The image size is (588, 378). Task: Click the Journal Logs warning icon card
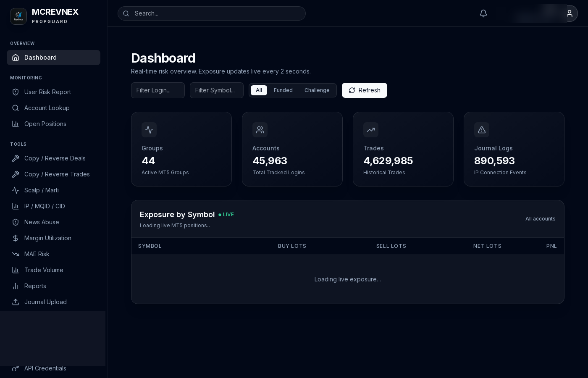pyautogui.click(x=482, y=130)
